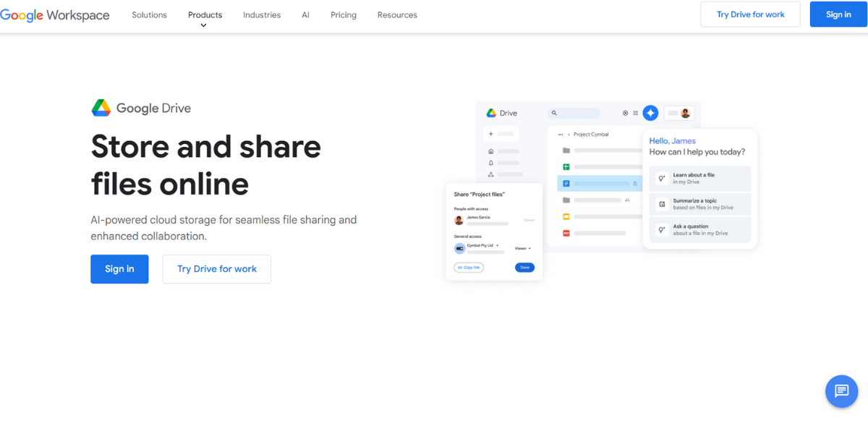Select the Gemini spark button in the toolbar
Viewport: 868px width, 434px height.
coord(650,114)
